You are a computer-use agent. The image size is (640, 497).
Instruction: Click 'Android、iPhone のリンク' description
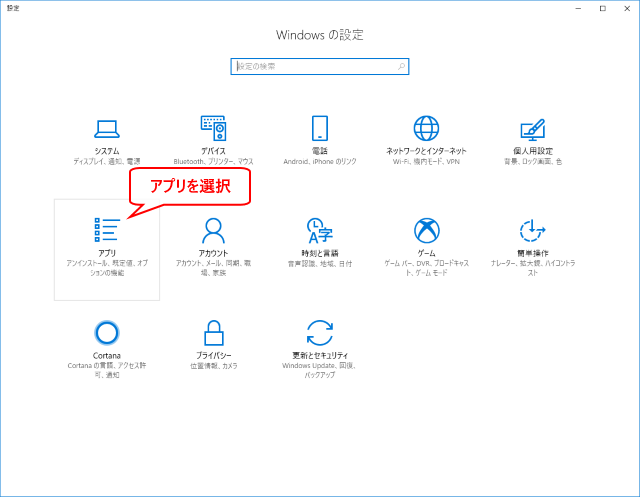(320, 162)
